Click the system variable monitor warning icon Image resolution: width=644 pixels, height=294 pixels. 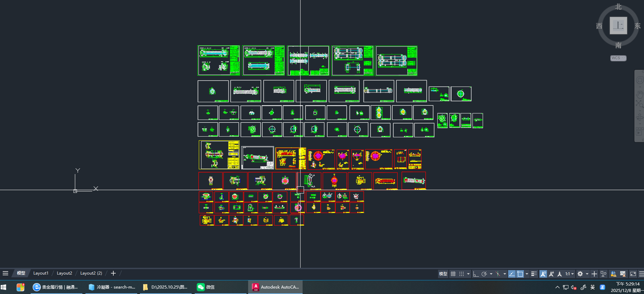coord(613,274)
